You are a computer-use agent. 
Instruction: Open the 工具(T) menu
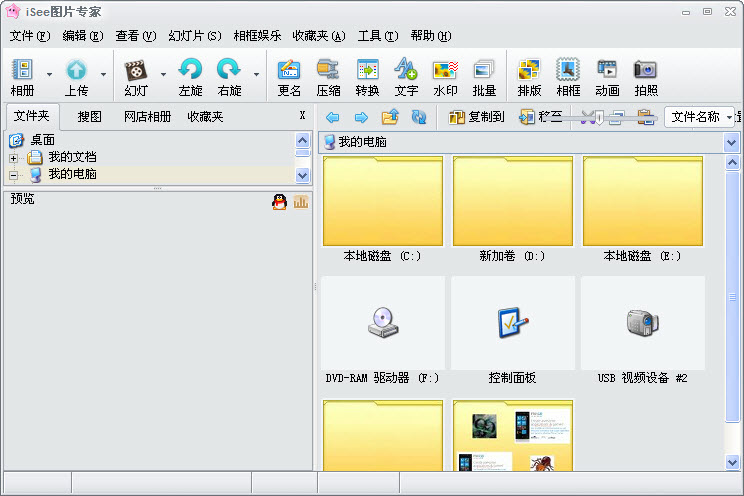(x=378, y=36)
